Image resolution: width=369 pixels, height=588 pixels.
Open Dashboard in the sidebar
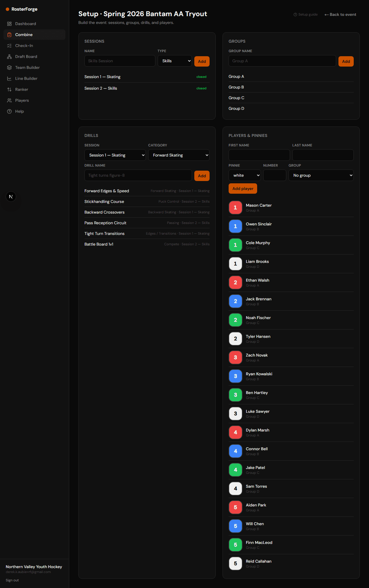34,24
